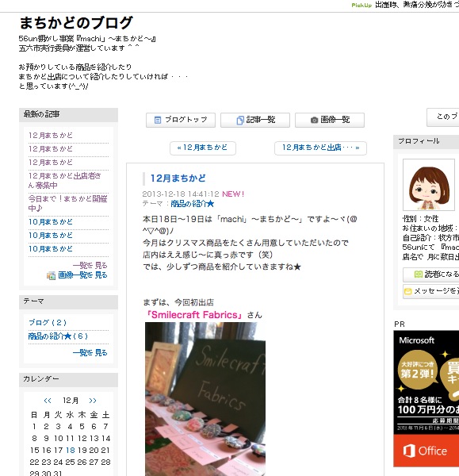Select day 18 in the calendar
The width and height of the screenshot is (459, 476).
coord(70,450)
